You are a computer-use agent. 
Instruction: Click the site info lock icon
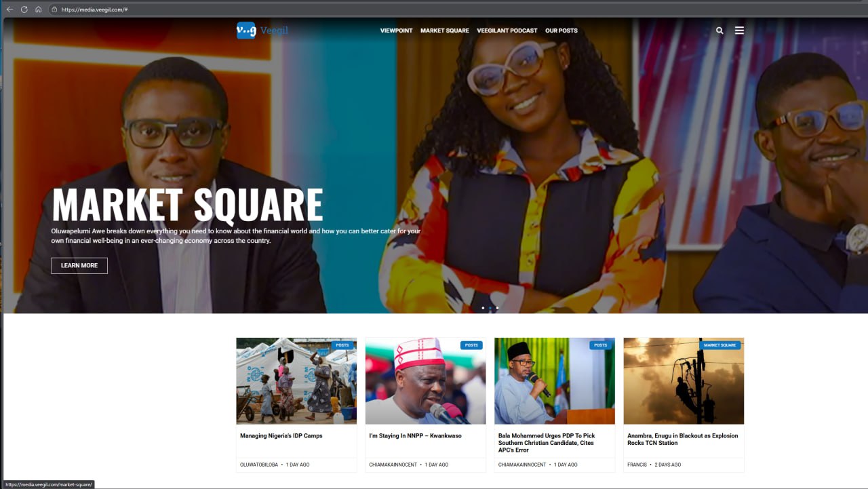(54, 9)
